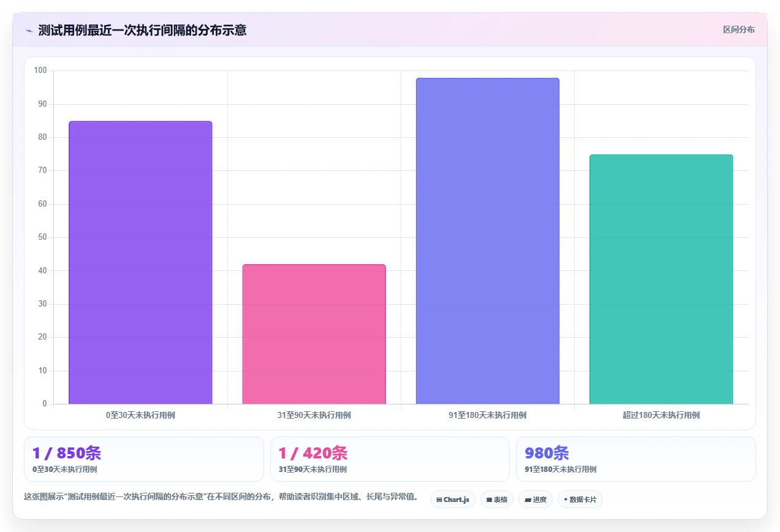Click the 31至90天未执行用例 axis label

click(x=314, y=415)
